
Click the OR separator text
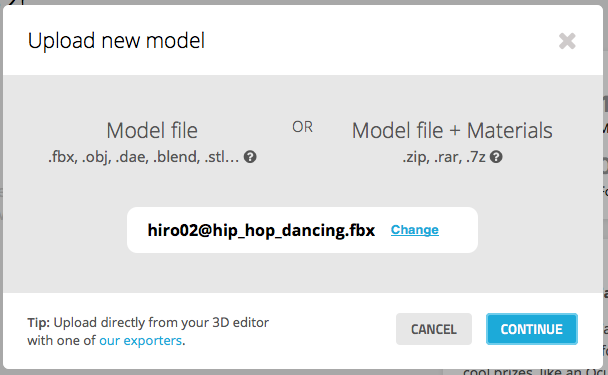tap(302, 127)
